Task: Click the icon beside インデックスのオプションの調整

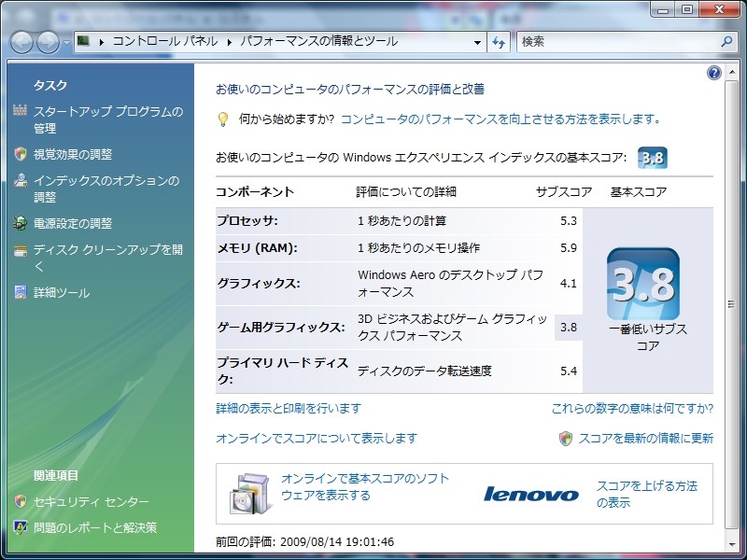Action: [20, 180]
